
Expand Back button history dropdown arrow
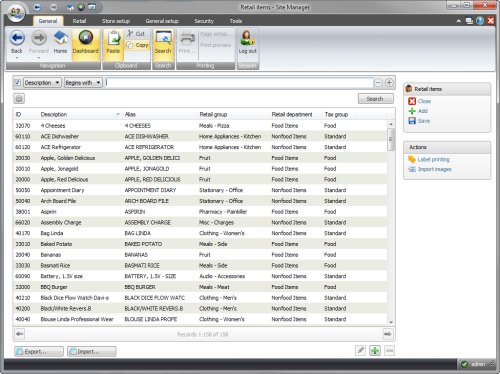coord(17,58)
